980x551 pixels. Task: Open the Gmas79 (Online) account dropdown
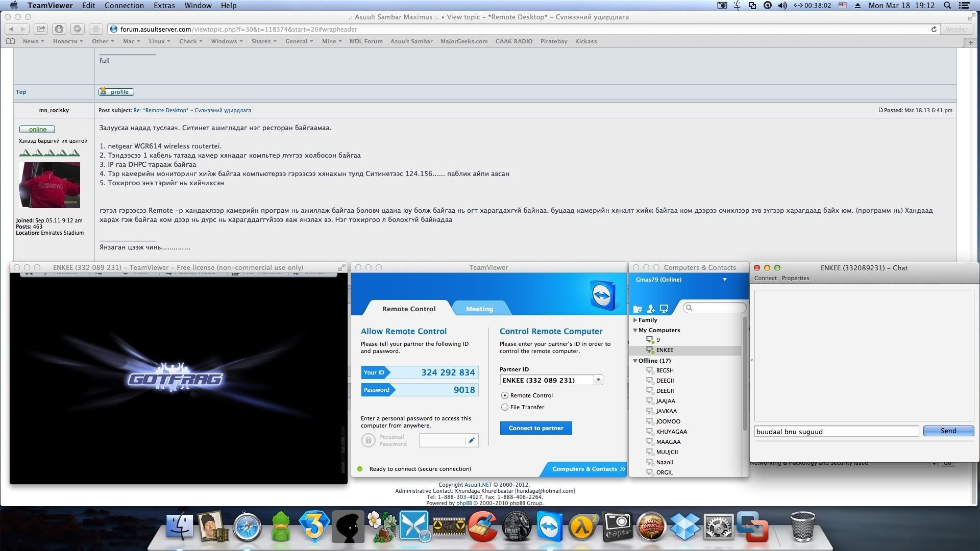coord(724,280)
